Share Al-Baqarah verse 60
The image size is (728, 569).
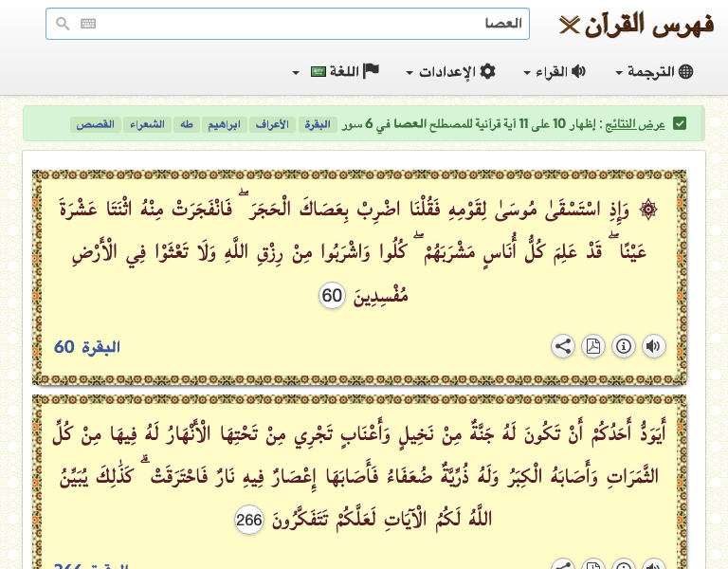563,346
